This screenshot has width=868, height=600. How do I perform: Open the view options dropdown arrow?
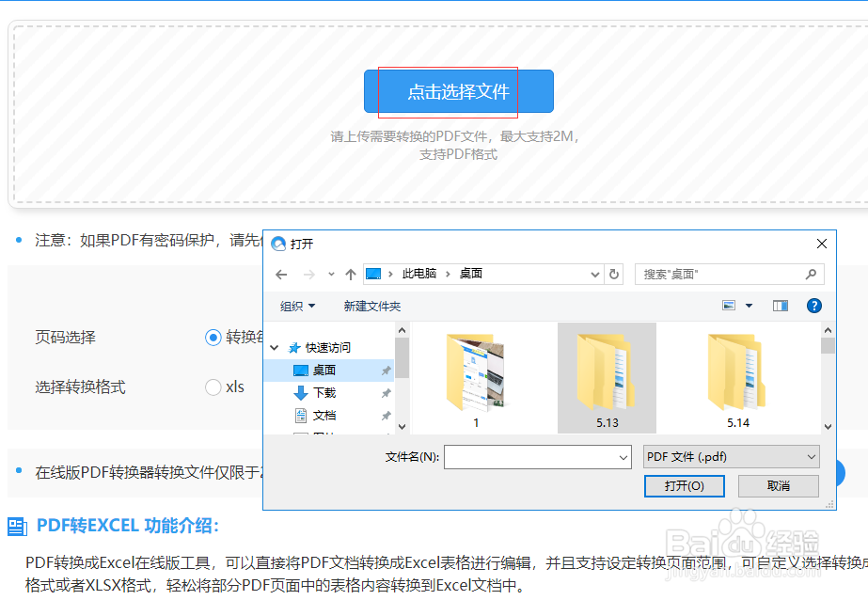click(749, 305)
